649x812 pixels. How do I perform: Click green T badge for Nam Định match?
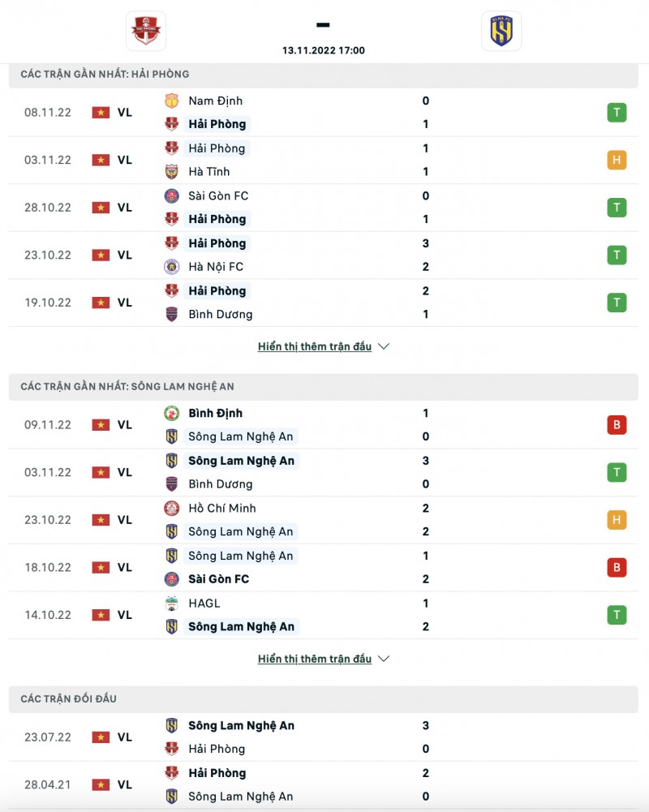(617, 113)
